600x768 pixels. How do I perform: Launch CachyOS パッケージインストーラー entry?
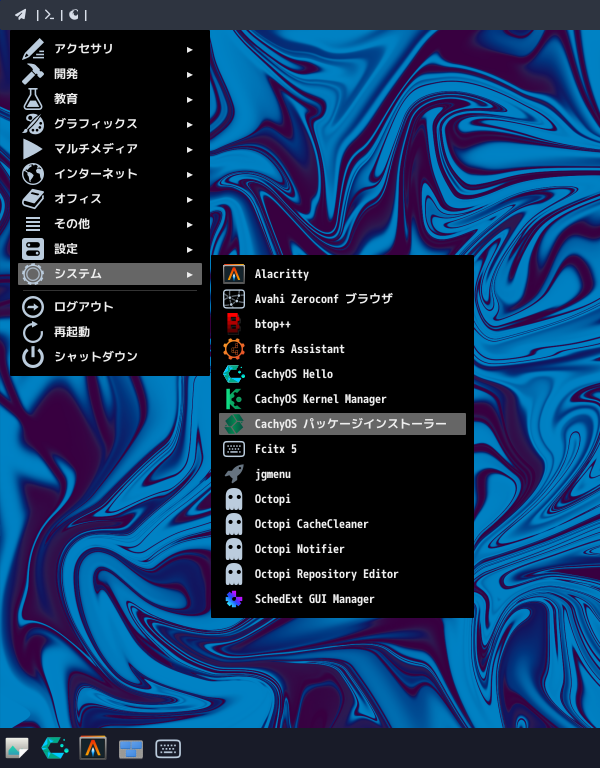pyautogui.click(x=342, y=424)
